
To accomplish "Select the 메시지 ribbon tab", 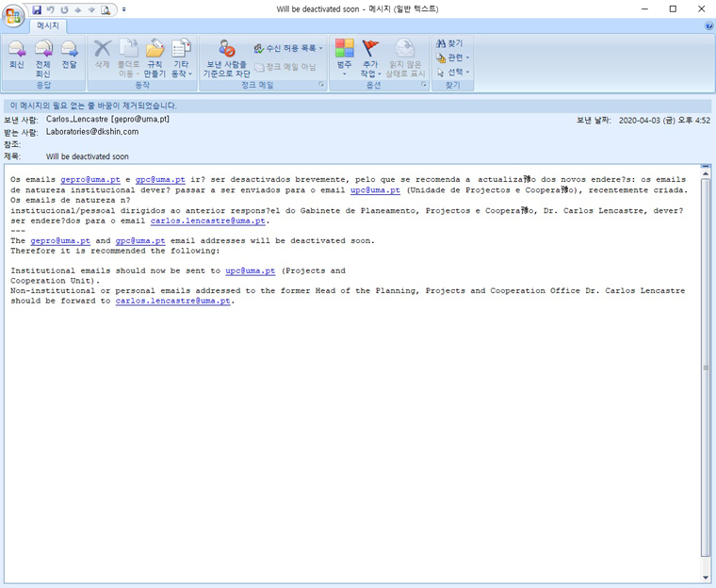I will point(48,26).
